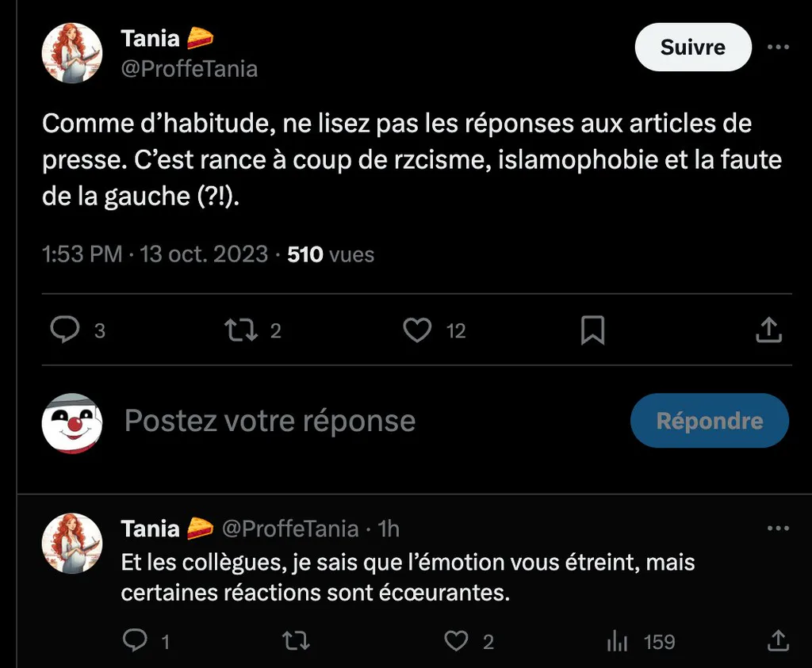Bookmark the main tweet
Viewport: 812px width, 668px height.
593,330
